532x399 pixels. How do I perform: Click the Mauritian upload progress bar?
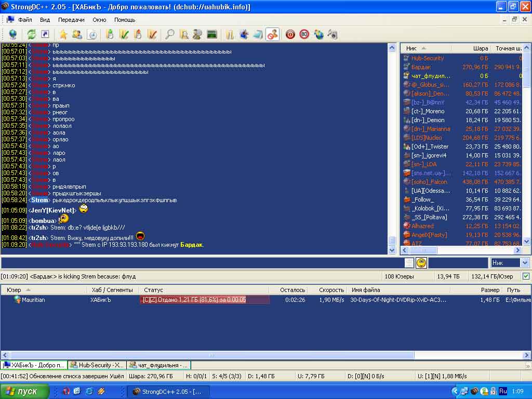click(x=205, y=300)
